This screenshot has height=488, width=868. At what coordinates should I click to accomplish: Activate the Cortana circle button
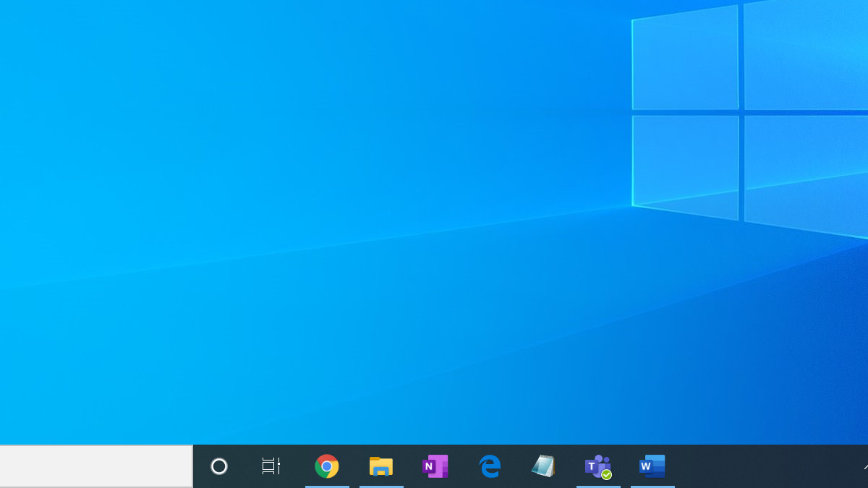[x=219, y=466]
